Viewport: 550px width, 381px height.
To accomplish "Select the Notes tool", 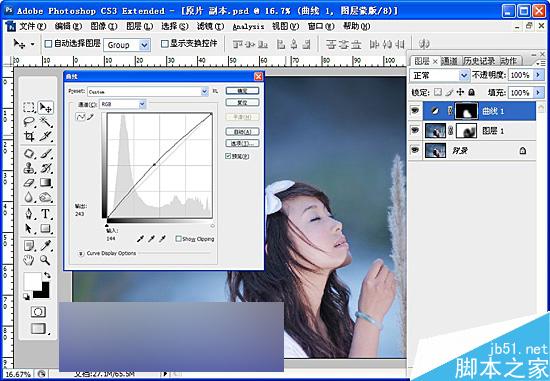I will [29, 246].
